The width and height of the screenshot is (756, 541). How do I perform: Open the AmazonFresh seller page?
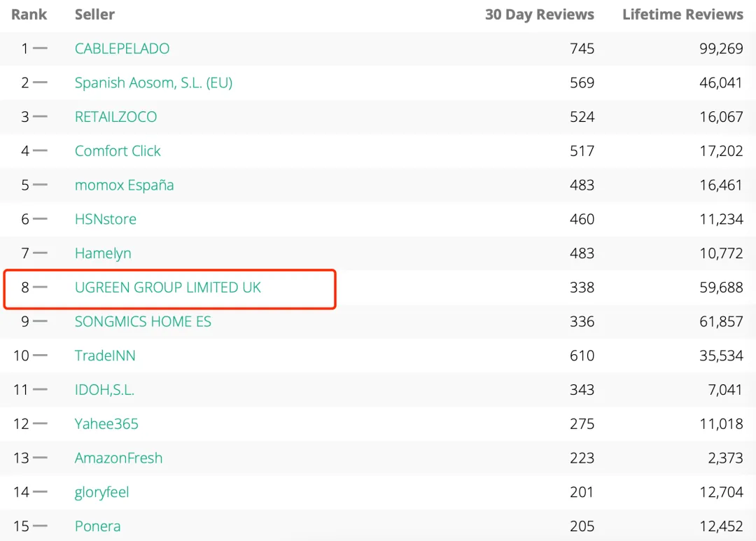point(118,458)
